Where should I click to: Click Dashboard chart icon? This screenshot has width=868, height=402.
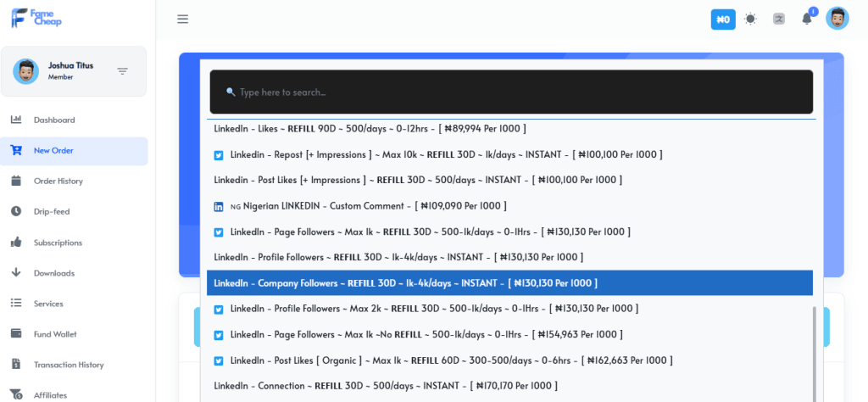pos(16,120)
